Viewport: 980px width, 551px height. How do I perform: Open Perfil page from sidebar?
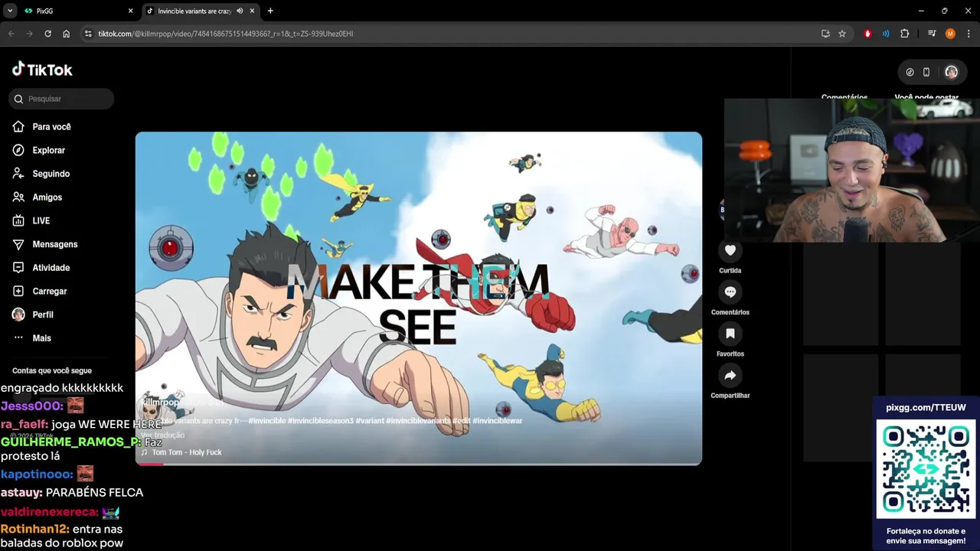(x=33, y=315)
